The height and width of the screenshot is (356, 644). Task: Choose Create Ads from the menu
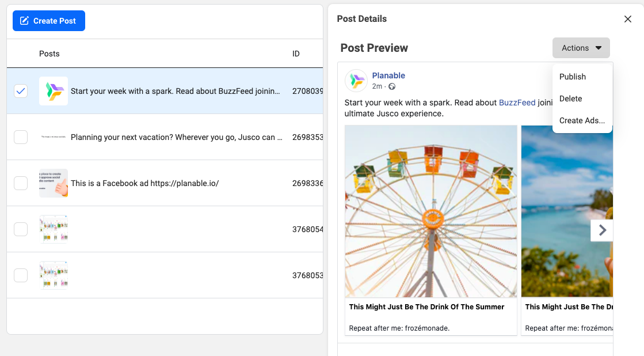[582, 120]
